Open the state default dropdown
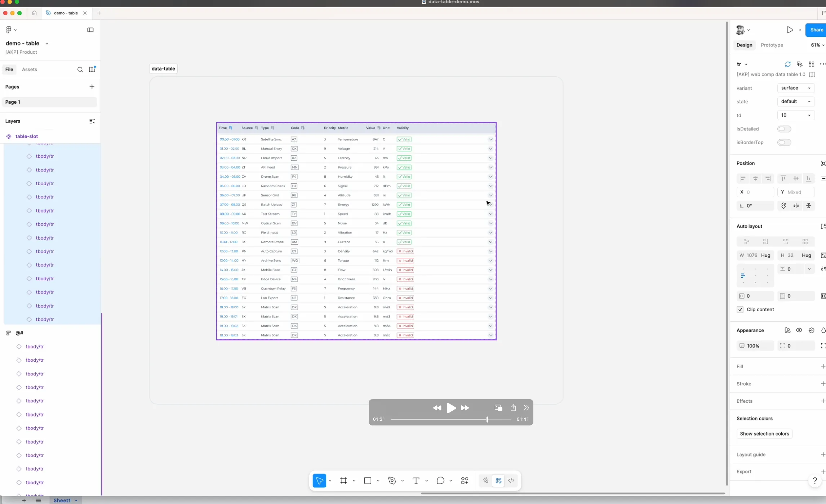The width and height of the screenshot is (826, 504). tap(796, 102)
